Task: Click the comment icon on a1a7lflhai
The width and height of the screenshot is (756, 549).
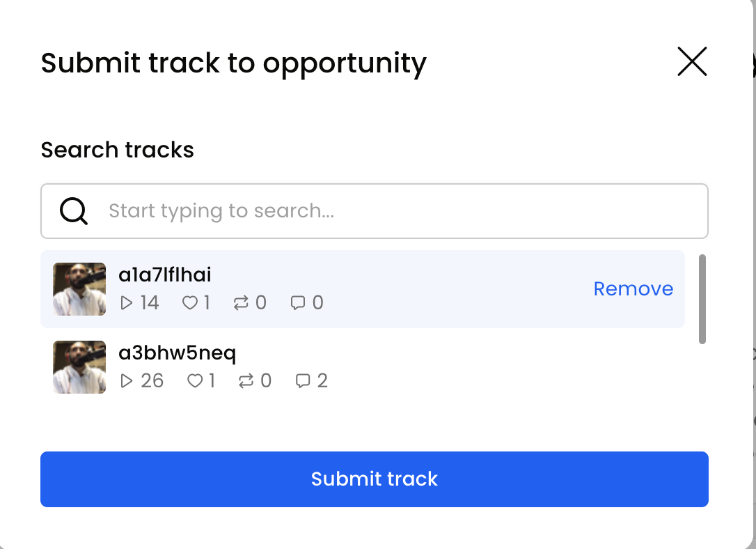Action: [x=298, y=303]
